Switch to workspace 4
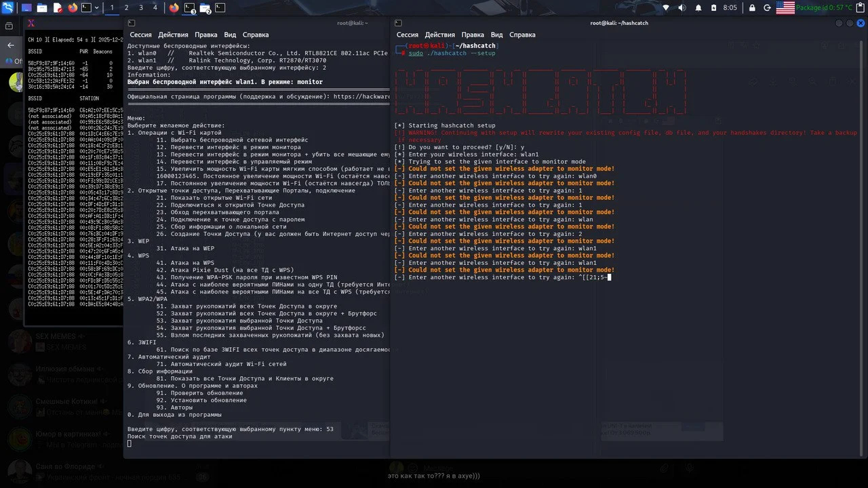The height and width of the screenshot is (488, 868). point(155,8)
